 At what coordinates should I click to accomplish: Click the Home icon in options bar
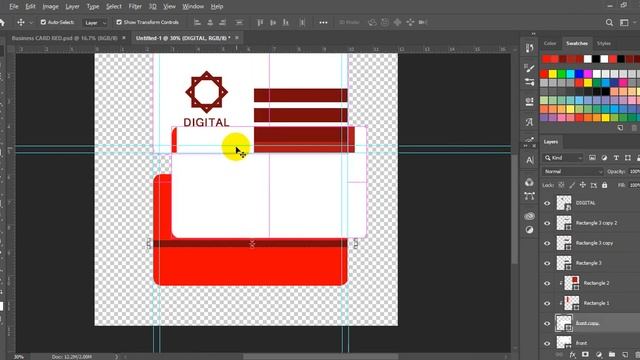[2, 22]
